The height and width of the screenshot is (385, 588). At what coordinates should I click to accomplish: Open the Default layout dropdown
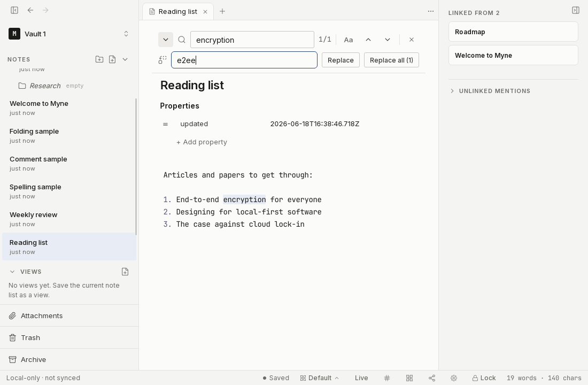(320, 378)
